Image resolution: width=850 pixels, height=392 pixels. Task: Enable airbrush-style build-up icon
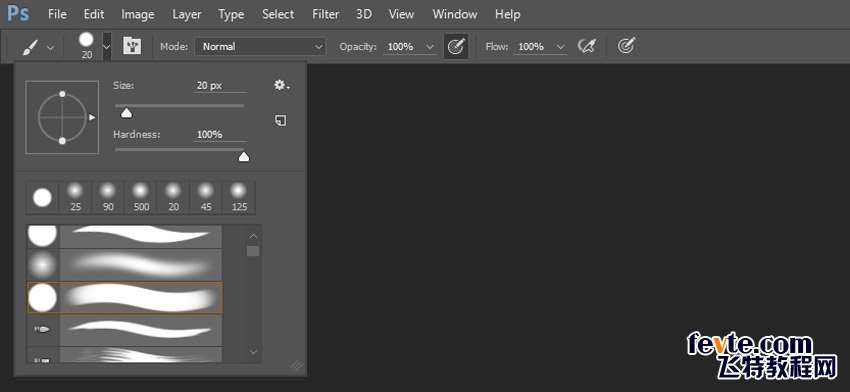587,47
